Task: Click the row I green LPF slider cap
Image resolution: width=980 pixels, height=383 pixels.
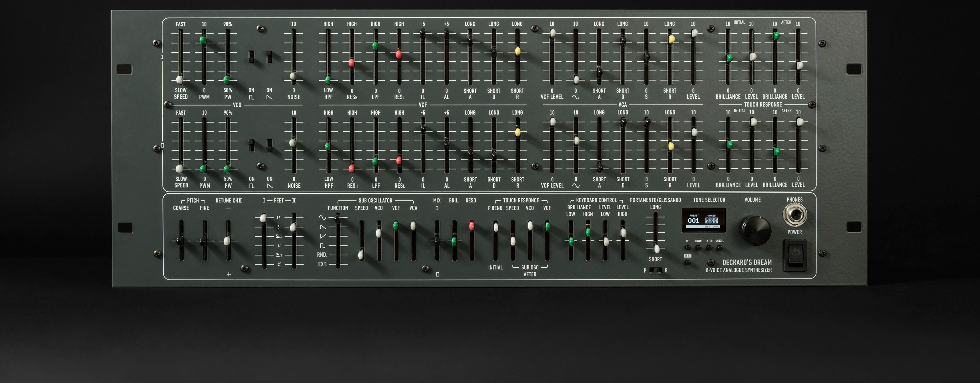Action: coord(375,46)
